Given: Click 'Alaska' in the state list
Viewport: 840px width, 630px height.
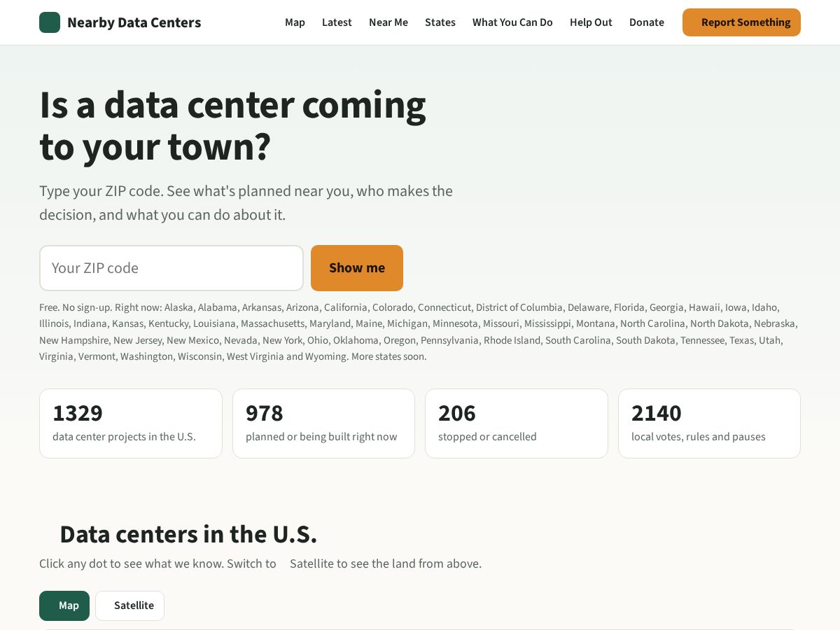Looking at the screenshot, I should [x=178, y=307].
